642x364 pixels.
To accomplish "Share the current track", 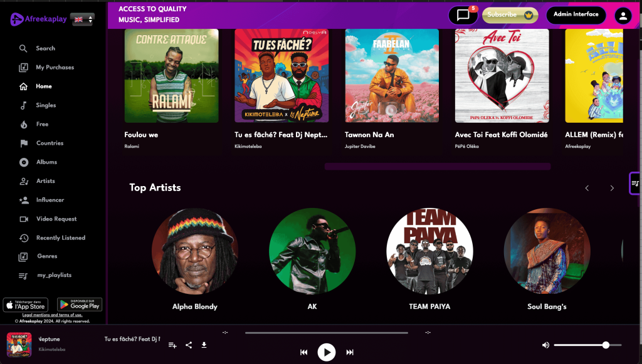I will click(189, 345).
